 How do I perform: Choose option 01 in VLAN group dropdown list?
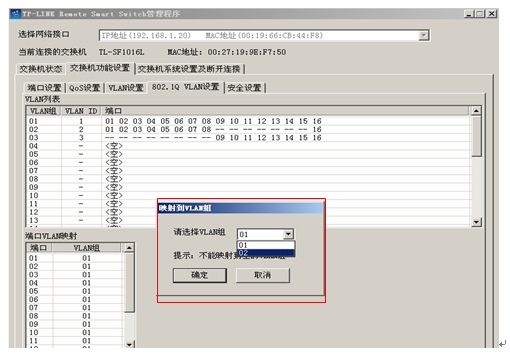tap(266, 245)
